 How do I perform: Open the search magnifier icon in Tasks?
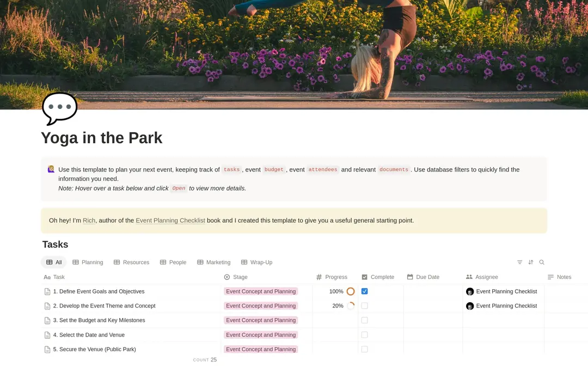tap(542, 262)
